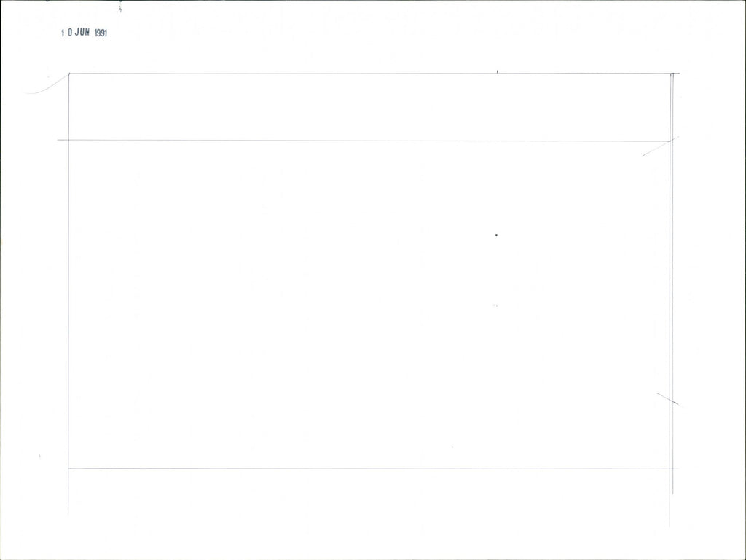Image resolution: width=746 pixels, height=560 pixels.
Task: Click the curved pencil stroke near top-left corner
Action: click(45, 87)
